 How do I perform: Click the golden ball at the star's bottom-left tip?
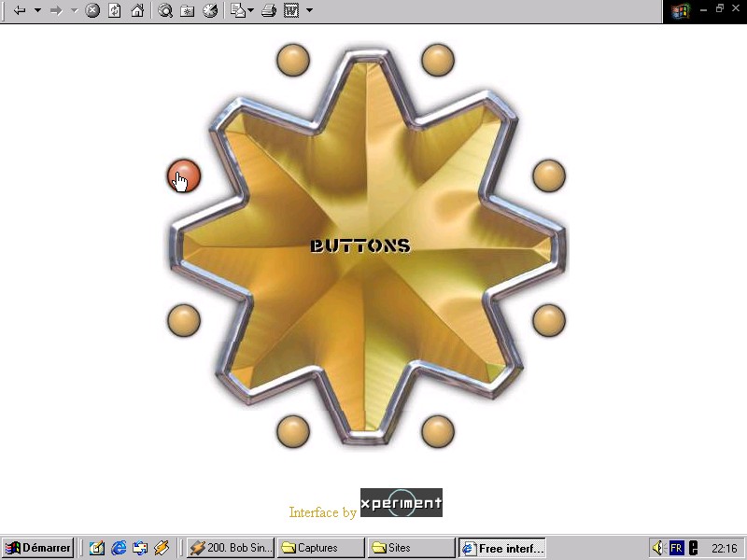coord(293,431)
